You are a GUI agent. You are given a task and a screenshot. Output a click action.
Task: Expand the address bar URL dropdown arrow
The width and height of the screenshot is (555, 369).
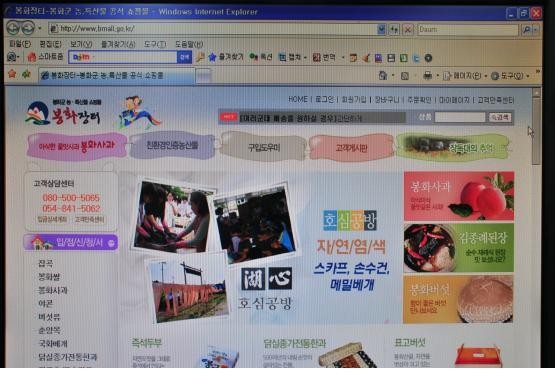381,29
